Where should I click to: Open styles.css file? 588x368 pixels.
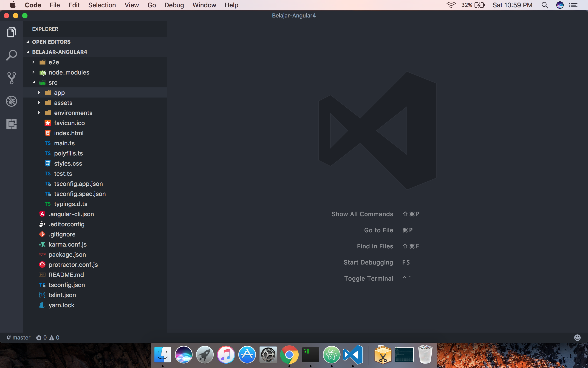tap(95, 164)
